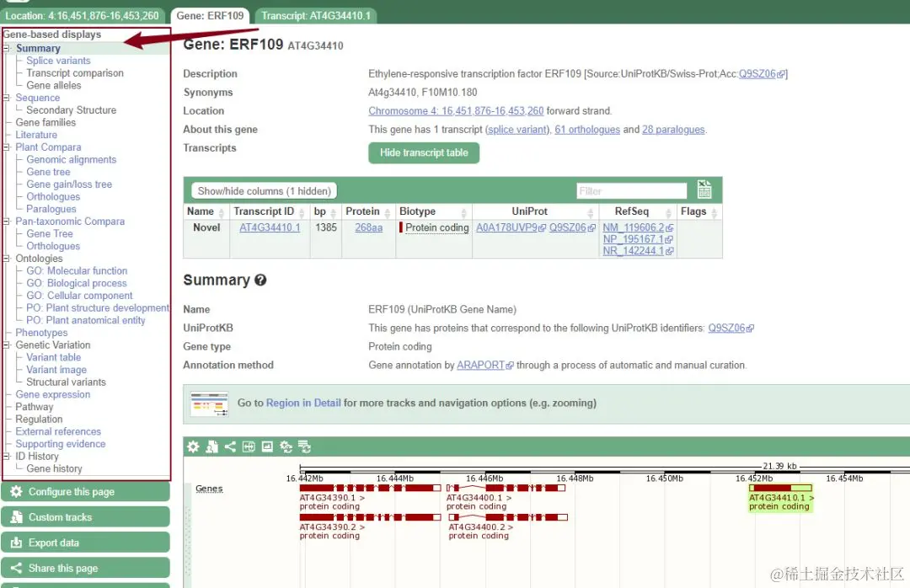Collapse the Sequence tree node
Viewport: 910px width, 588px height.
tap(7, 98)
